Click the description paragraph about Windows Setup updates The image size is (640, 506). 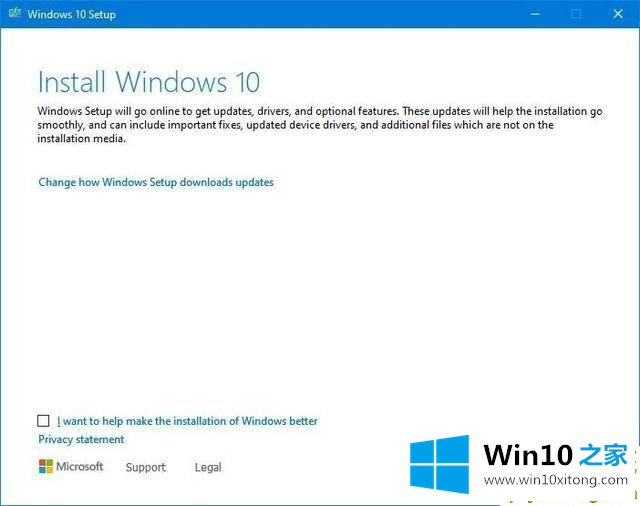320,125
